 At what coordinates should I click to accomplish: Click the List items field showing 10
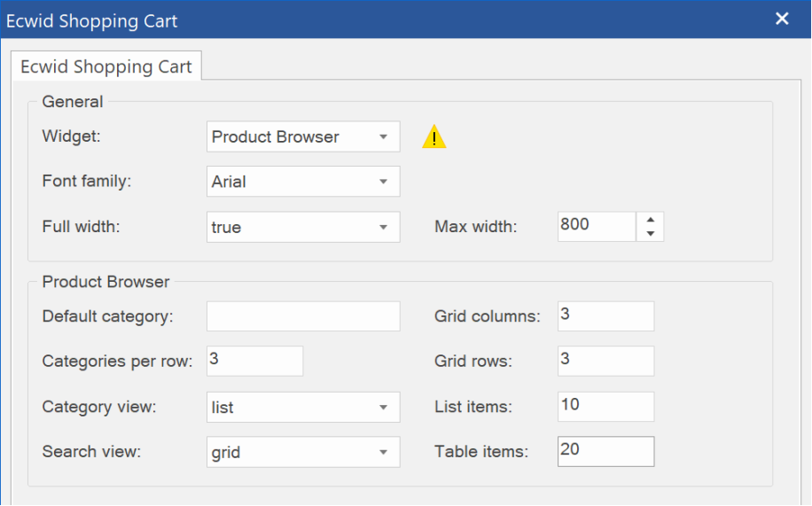click(605, 407)
